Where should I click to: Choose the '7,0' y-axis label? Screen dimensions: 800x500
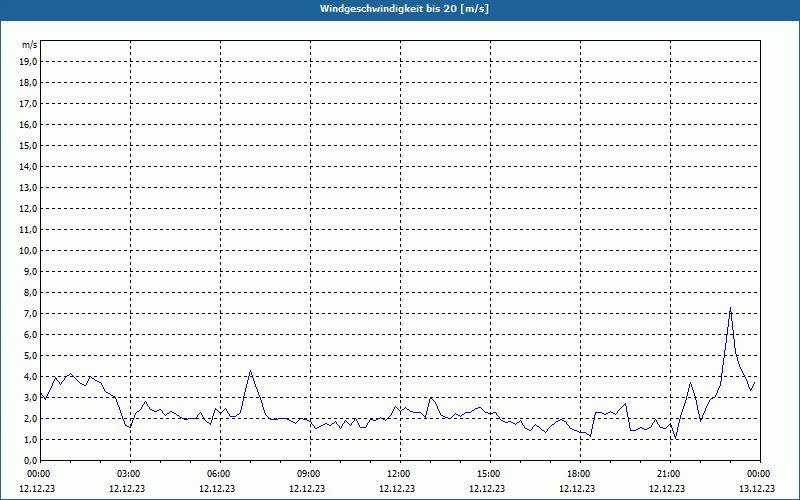30,313
